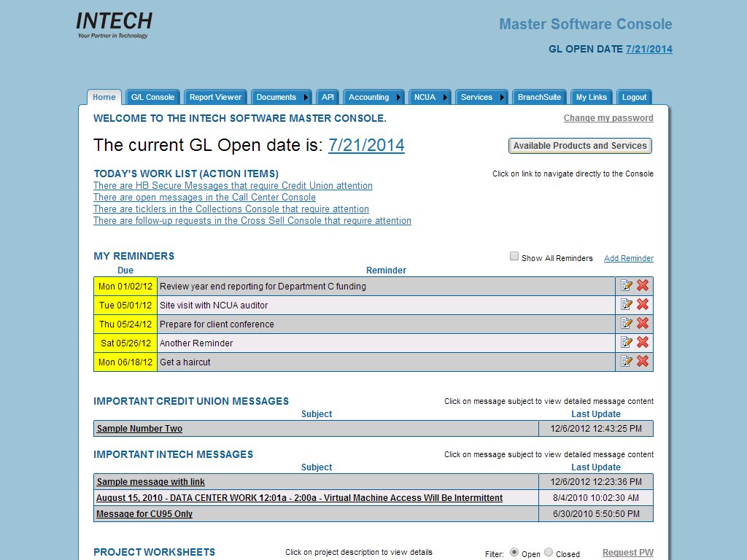747x560 pixels.
Task: Edit the 'Site visit with NCUA auditor' reminder
Action: click(x=626, y=305)
